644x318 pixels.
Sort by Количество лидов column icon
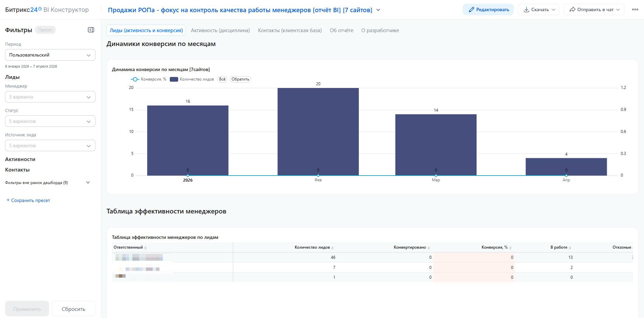pos(332,248)
